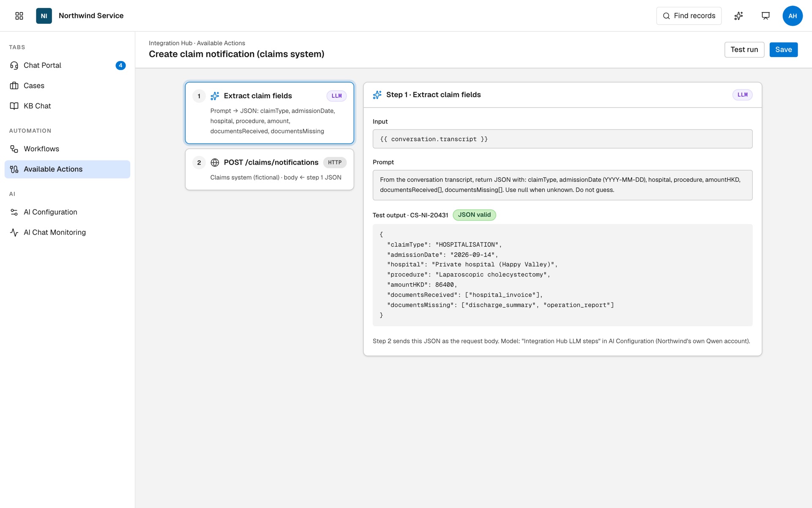The image size is (812, 508).
Task: Click the sparkle icon in Step 1 panel header
Action: click(377, 95)
